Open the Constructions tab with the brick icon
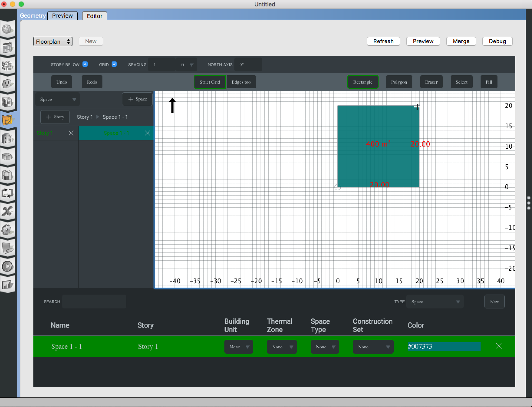 (8, 66)
